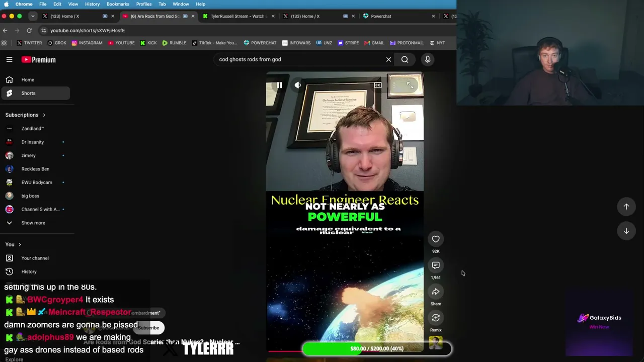Screen dimensions: 644x362
Task: Open the RUMBLE bookmark
Action: coord(174,43)
